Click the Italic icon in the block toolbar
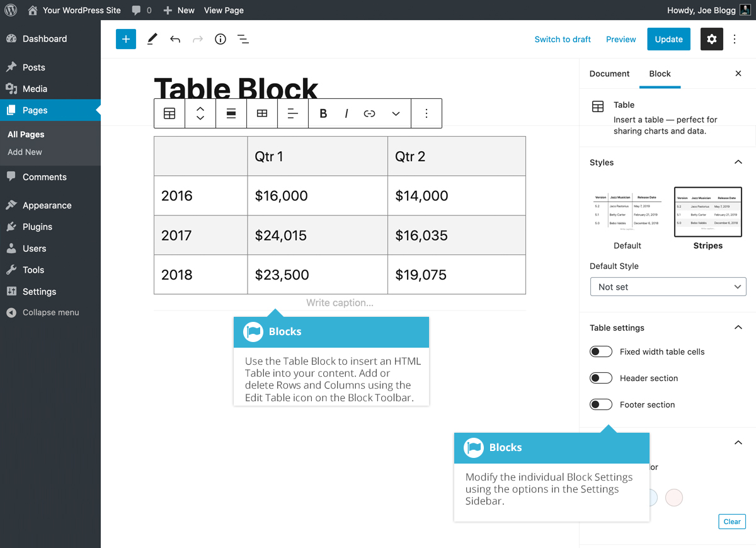 point(346,113)
